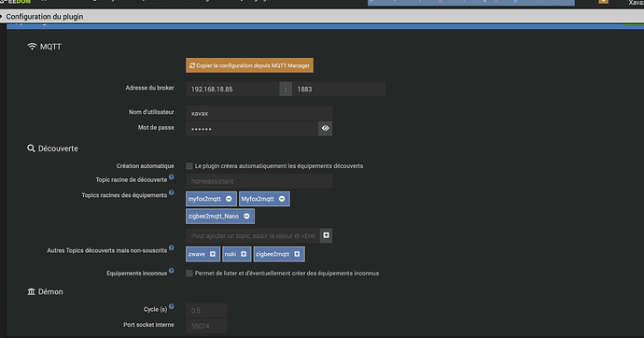Image resolution: width=644 pixels, height=338 pixels.
Task: Click the Nom d'utilisateur field xavax
Action: coord(259,113)
